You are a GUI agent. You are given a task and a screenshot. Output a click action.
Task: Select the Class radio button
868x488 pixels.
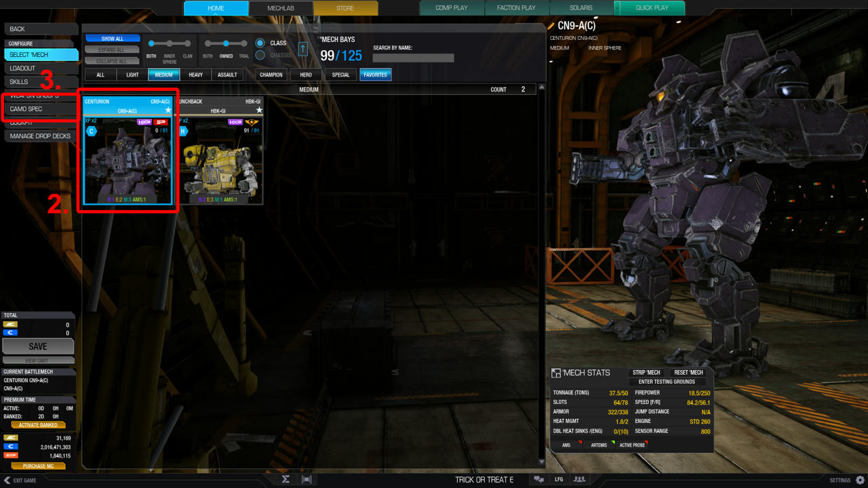coord(260,43)
